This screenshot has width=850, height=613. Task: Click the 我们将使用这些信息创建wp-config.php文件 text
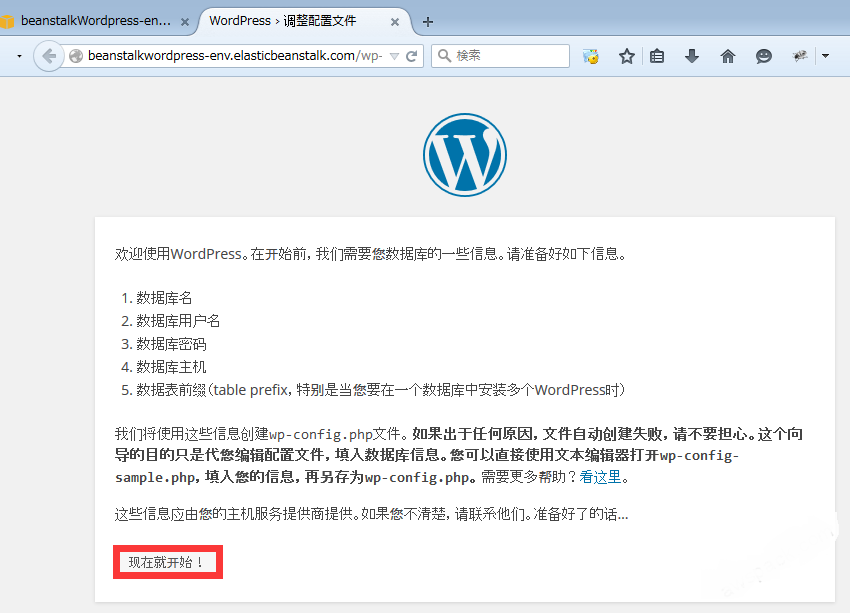[x=260, y=434]
